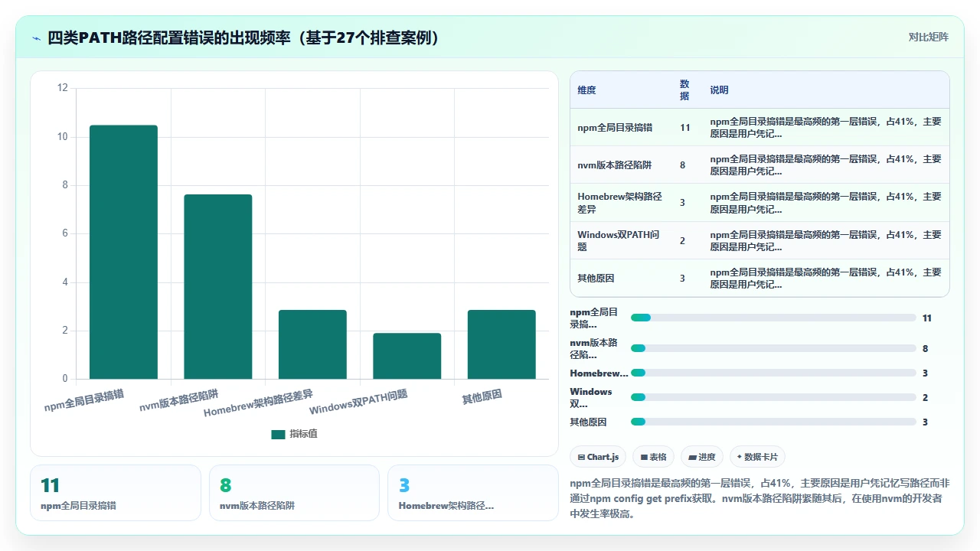Click the progress bar for nvm版本路径 with value 8

(773, 348)
